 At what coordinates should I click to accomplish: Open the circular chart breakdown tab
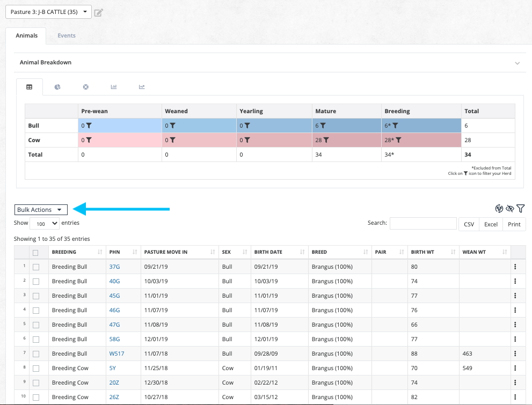(x=86, y=87)
